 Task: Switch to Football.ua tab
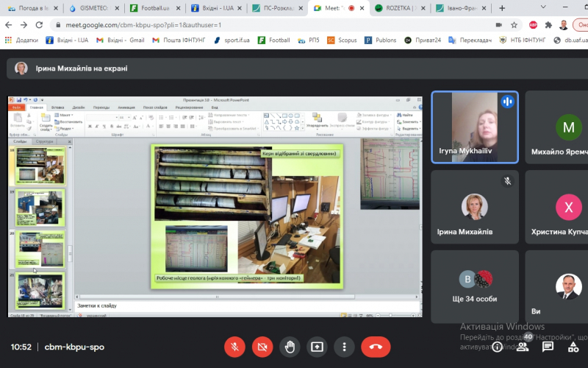coord(154,8)
